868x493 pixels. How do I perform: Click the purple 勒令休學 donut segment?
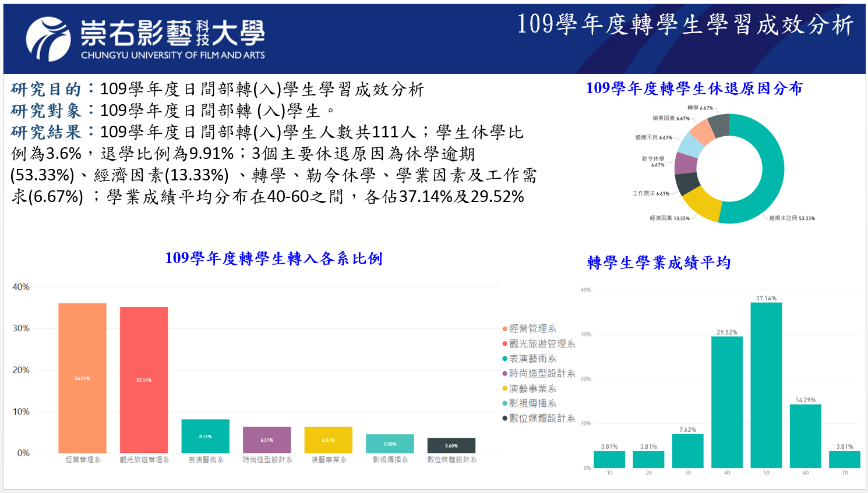point(686,164)
